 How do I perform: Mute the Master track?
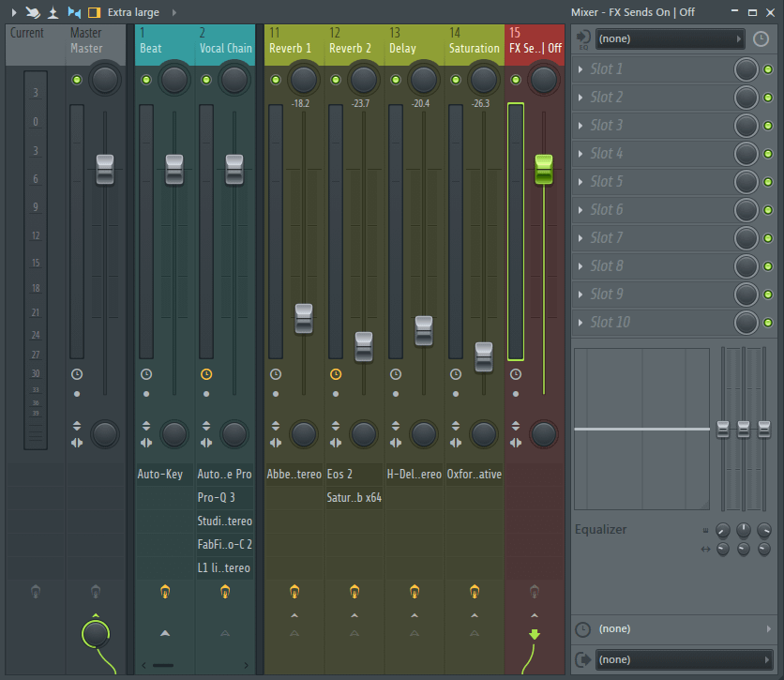(x=77, y=80)
